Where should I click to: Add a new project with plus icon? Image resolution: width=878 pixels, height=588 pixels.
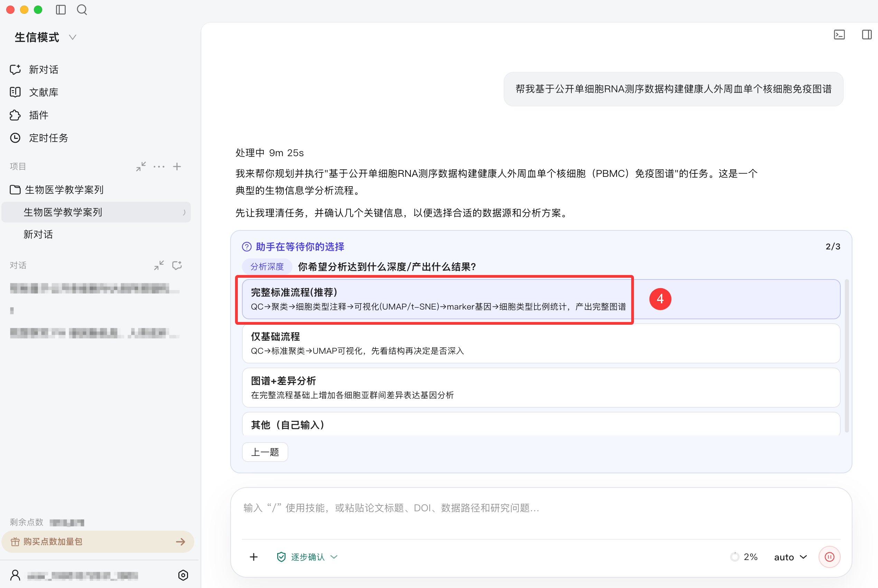pyautogui.click(x=177, y=167)
